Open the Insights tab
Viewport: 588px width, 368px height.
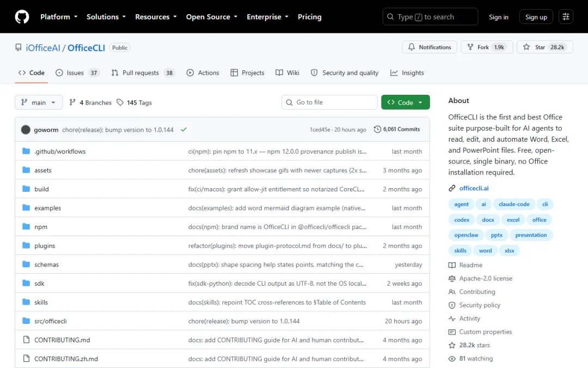pyautogui.click(x=407, y=73)
